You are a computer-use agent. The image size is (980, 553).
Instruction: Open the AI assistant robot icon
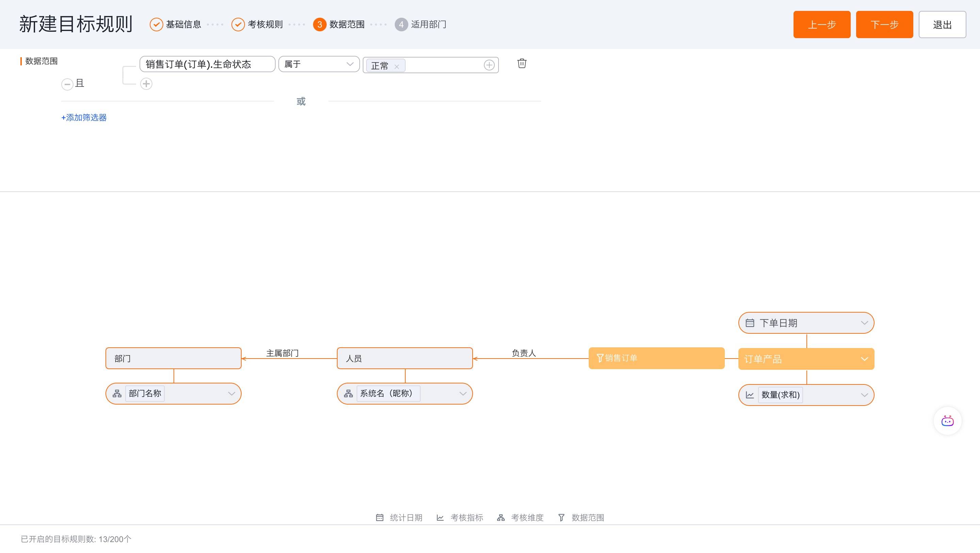pyautogui.click(x=947, y=421)
